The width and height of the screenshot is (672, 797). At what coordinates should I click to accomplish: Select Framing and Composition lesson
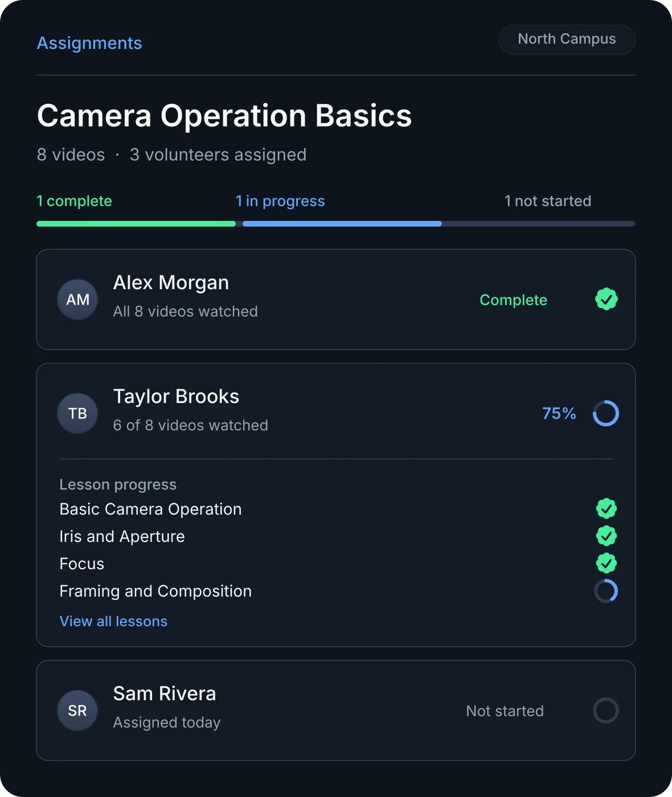click(x=155, y=591)
